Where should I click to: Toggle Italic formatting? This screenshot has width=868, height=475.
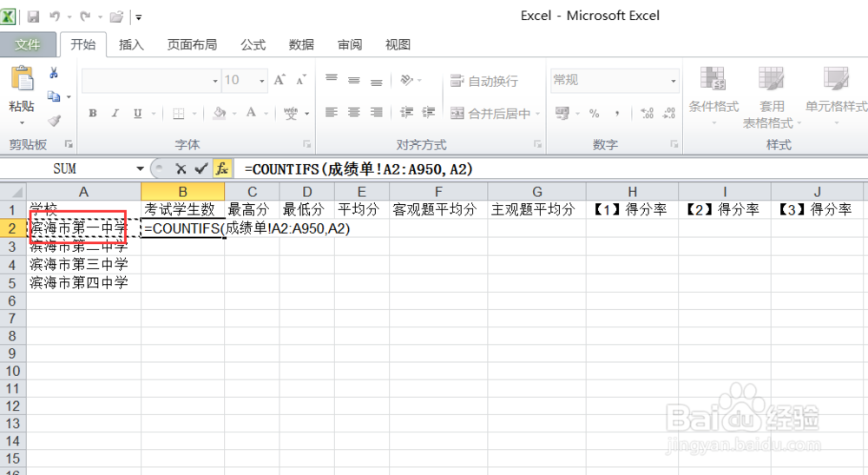[x=115, y=113]
